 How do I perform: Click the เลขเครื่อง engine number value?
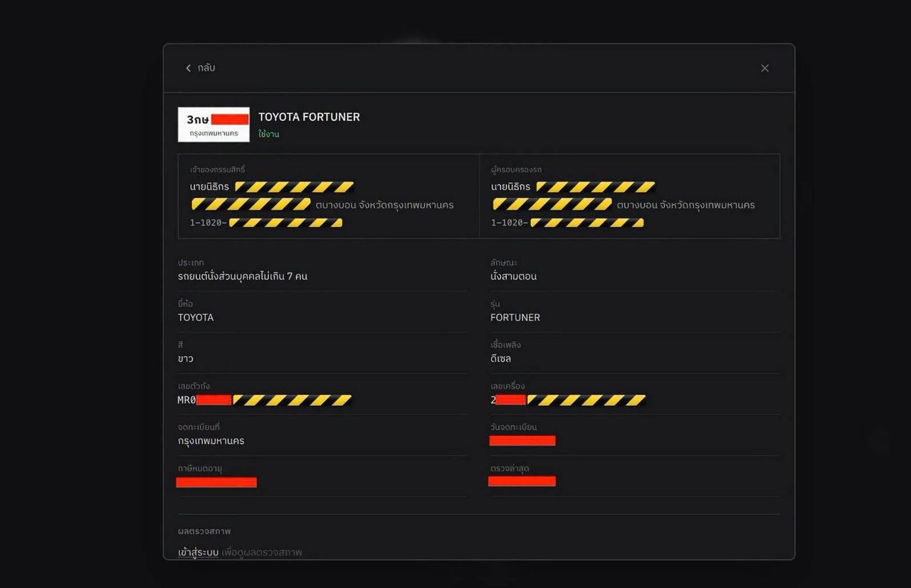click(568, 400)
